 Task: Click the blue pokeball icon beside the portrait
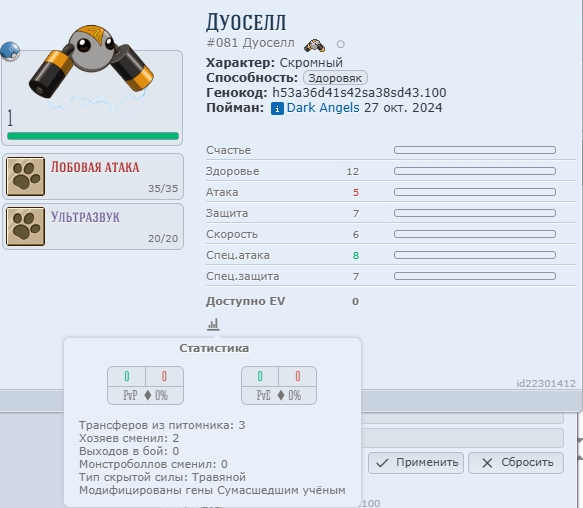[x=10, y=51]
